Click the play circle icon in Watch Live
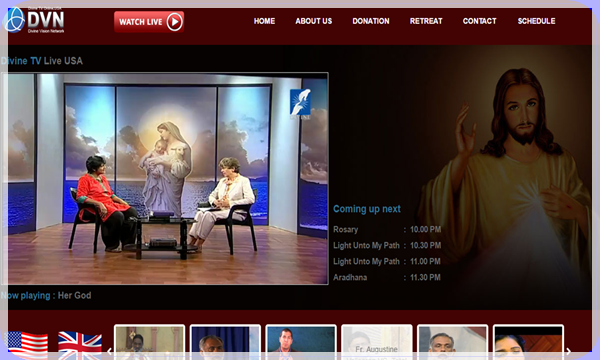Image resolution: width=600 pixels, height=360 pixels. point(174,22)
